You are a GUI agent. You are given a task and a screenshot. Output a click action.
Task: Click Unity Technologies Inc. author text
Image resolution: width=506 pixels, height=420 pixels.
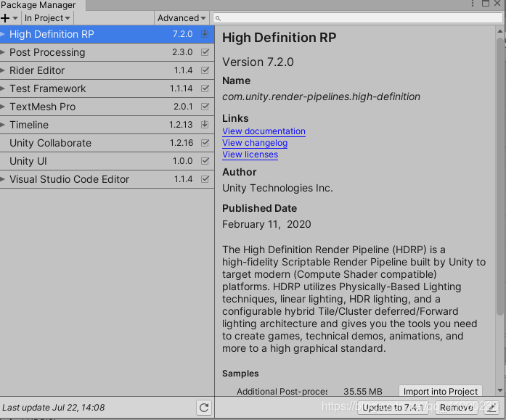[277, 188]
